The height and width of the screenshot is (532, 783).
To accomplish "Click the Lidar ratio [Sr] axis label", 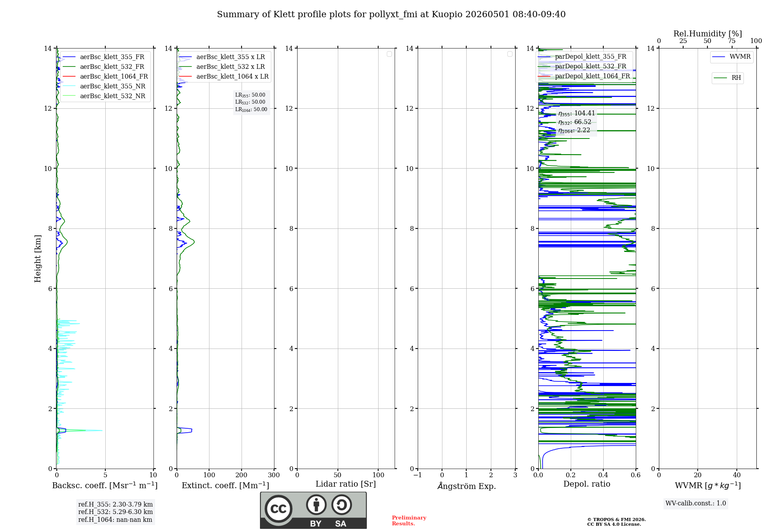I will tap(346, 484).
